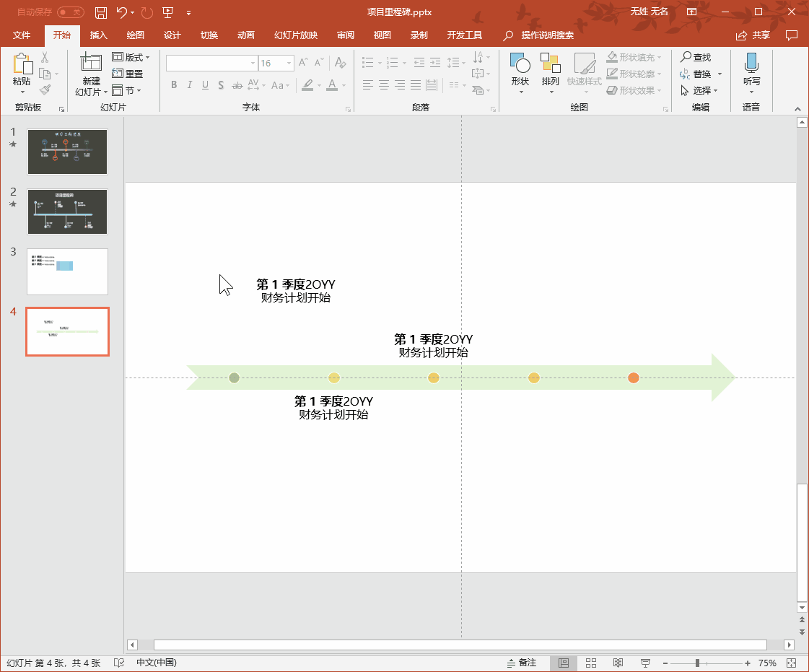809x672 pixels.
Task: Click the 格式刷 (Format Painter) icon
Action: 43,90
